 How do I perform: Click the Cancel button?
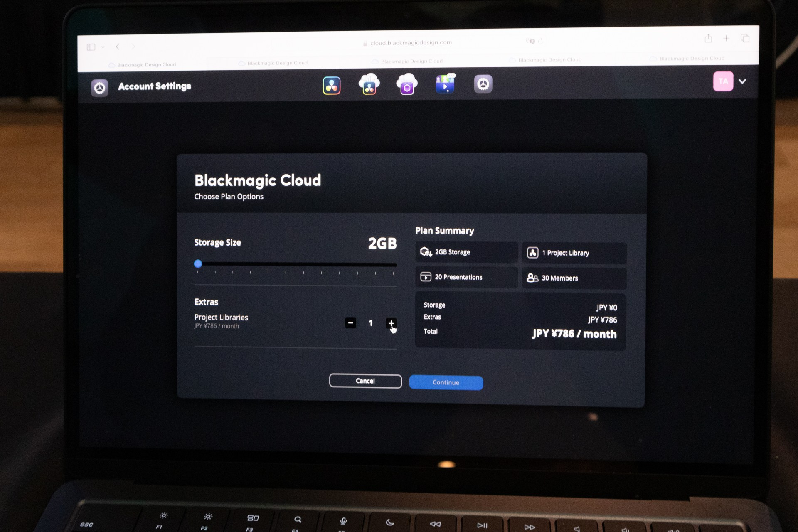pos(365,381)
